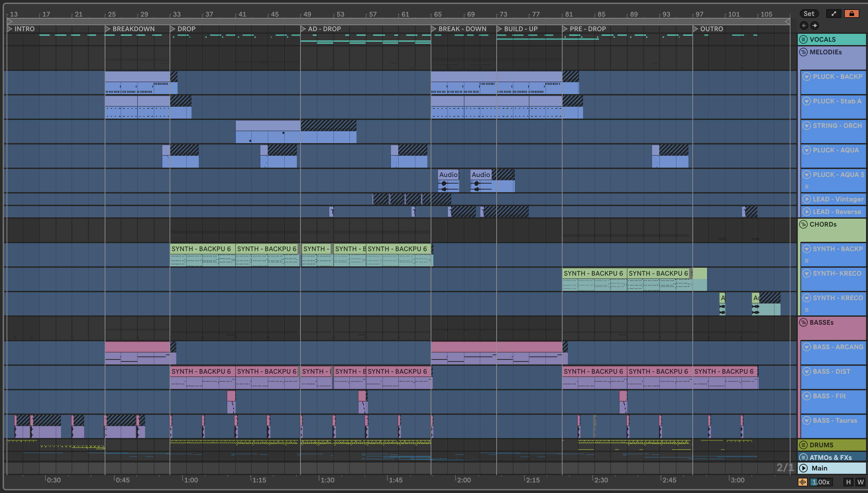Click the H optimize height button

coord(848,482)
